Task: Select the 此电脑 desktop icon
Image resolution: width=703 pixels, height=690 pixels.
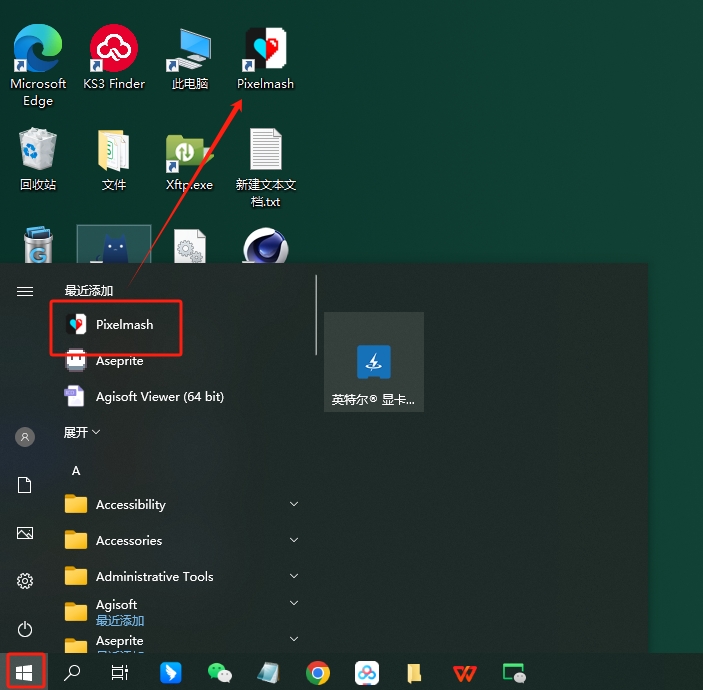Action: [x=190, y=58]
